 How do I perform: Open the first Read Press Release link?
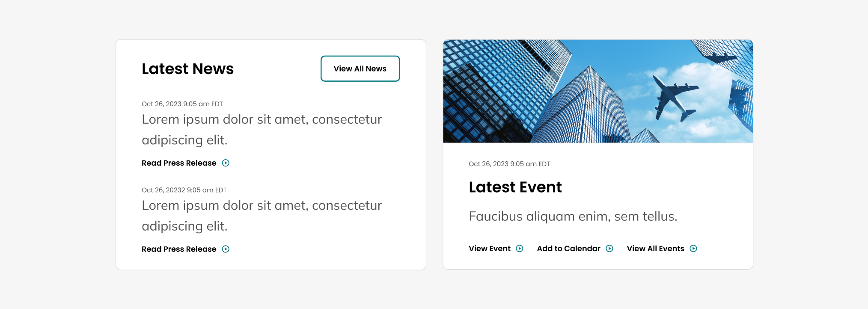[179, 163]
